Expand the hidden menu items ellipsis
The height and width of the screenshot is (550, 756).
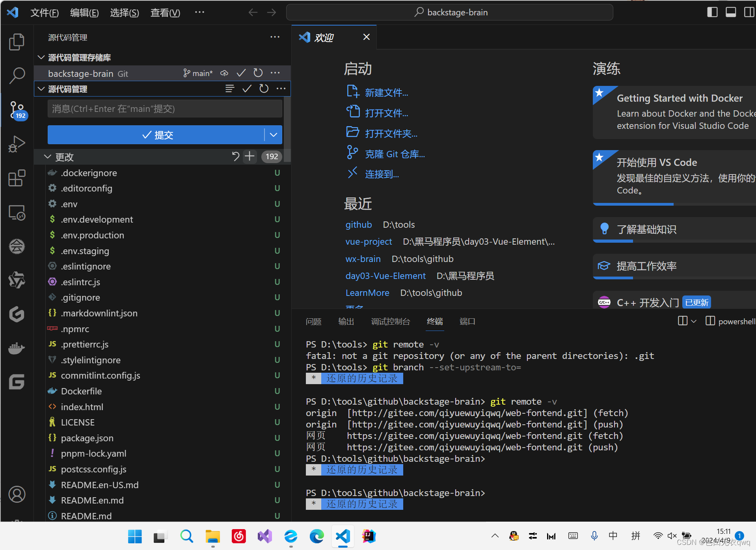(x=199, y=12)
